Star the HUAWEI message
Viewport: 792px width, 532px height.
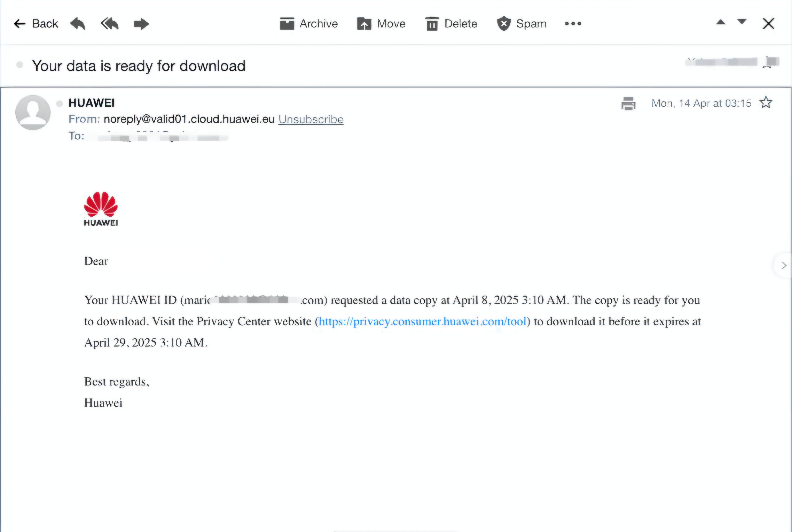point(766,102)
